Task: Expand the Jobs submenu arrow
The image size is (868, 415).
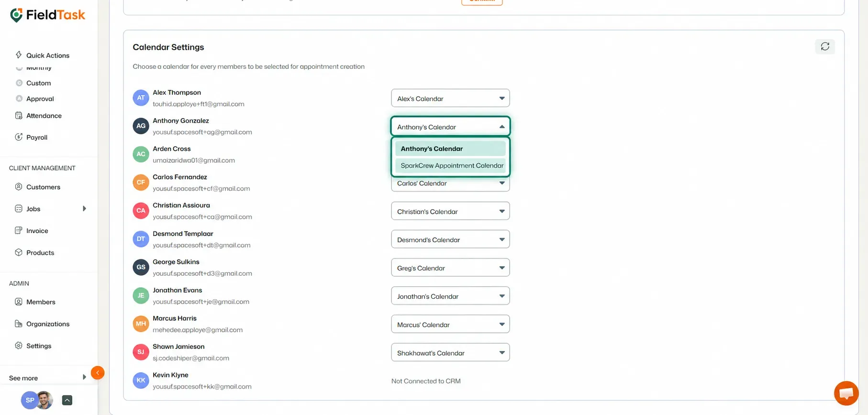Action: (x=84, y=209)
